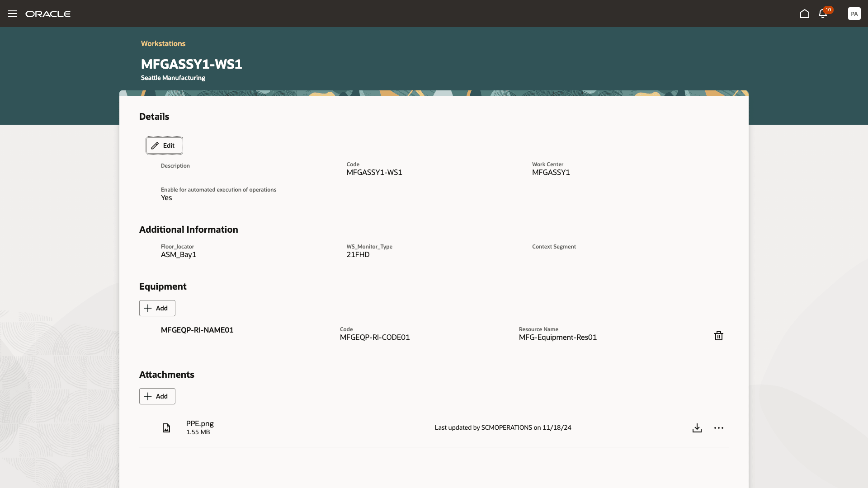Click the PPE.png document icon
The width and height of the screenshot is (868, 488).
tap(166, 427)
